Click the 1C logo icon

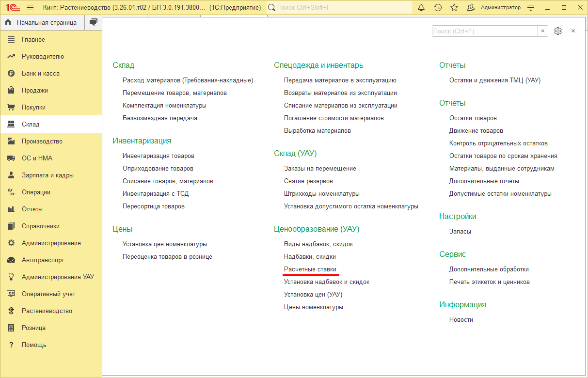[x=12, y=8]
